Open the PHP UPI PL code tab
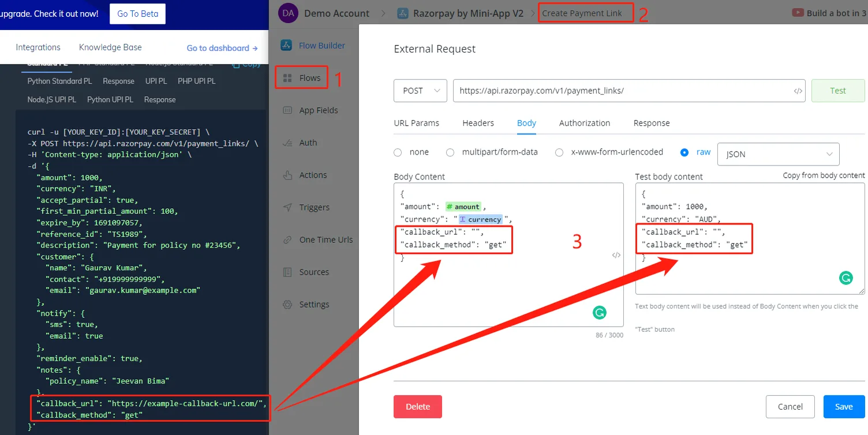868x435 pixels. coord(196,81)
